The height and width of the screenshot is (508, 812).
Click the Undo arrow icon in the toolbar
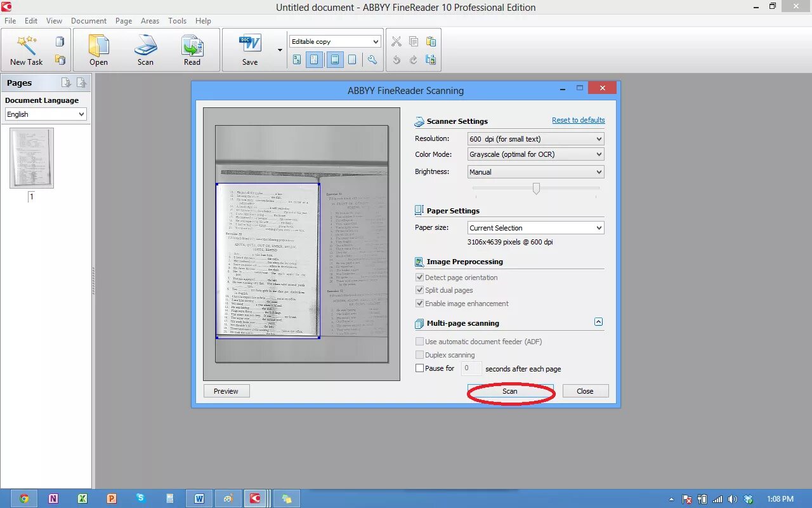point(396,60)
